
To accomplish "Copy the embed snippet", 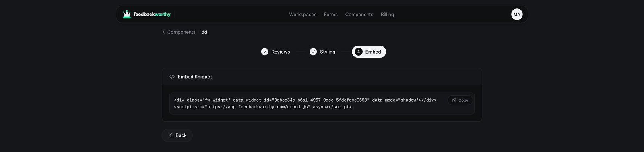I will pos(460,100).
